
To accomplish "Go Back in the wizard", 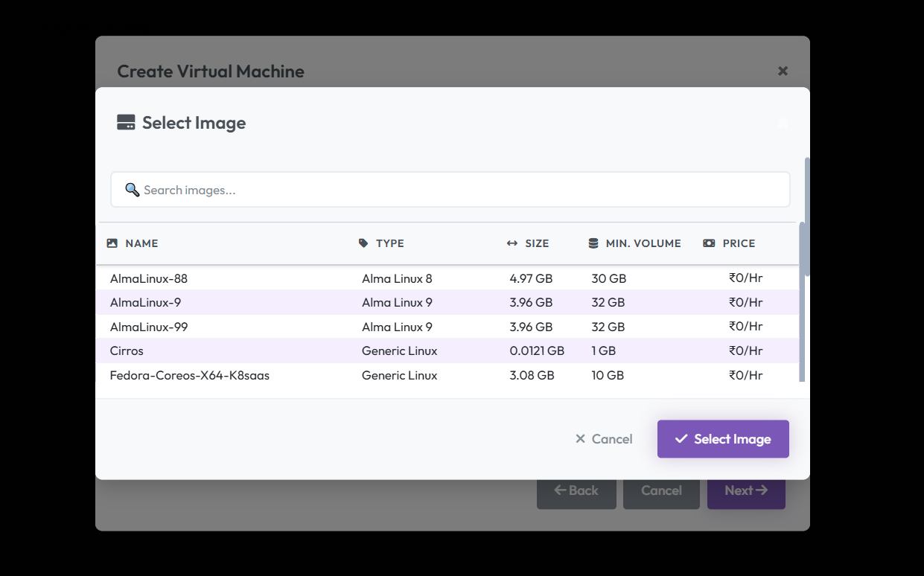I will (576, 490).
